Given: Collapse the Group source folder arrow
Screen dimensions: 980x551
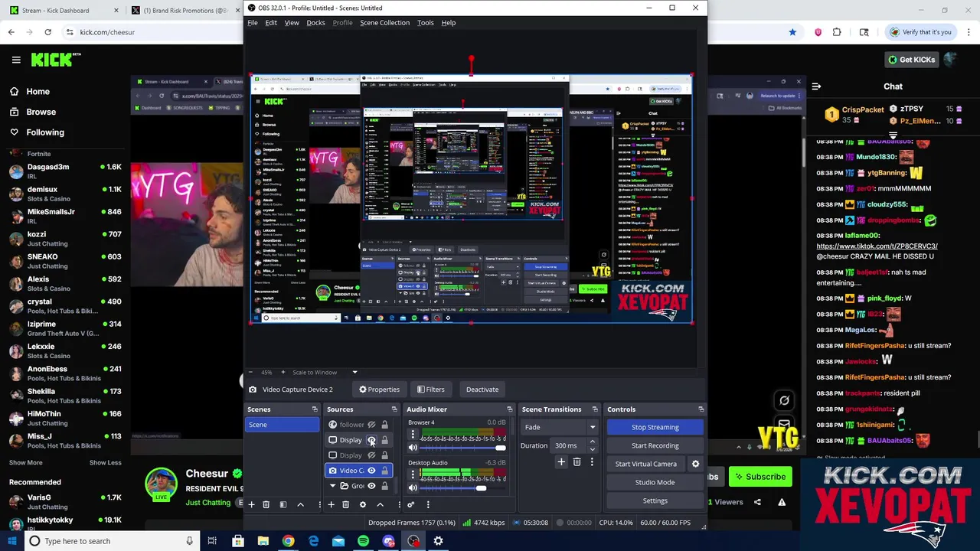Looking at the screenshot, I should [332, 486].
